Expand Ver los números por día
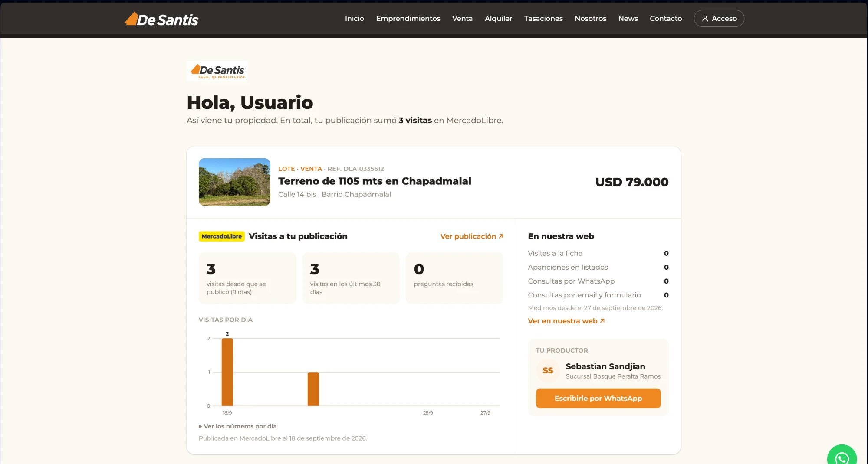The width and height of the screenshot is (868, 464). [237, 426]
